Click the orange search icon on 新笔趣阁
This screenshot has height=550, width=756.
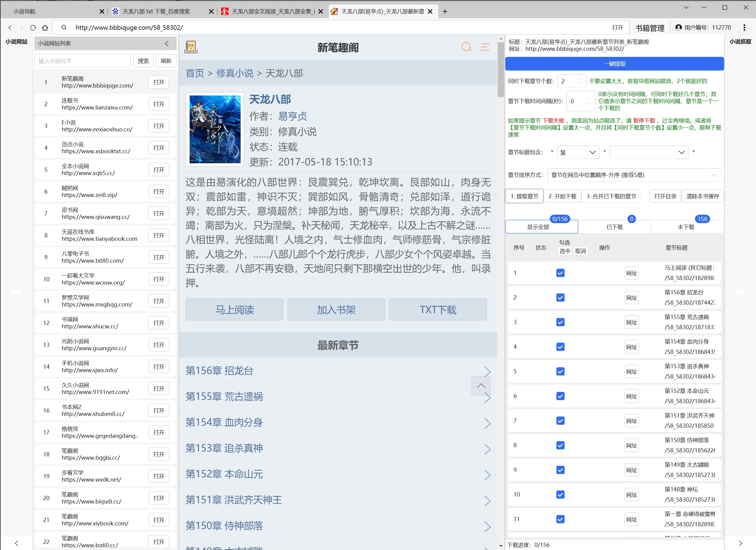coord(466,47)
